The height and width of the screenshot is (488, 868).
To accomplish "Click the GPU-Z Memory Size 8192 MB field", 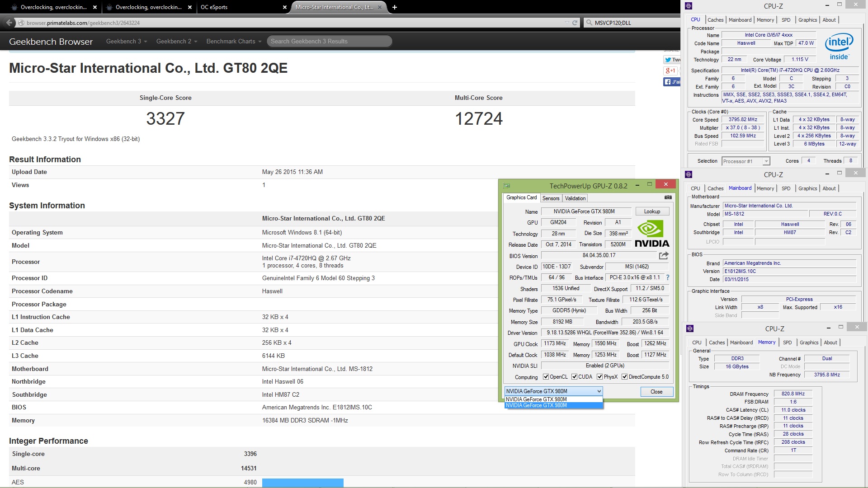I will click(x=562, y=322).
